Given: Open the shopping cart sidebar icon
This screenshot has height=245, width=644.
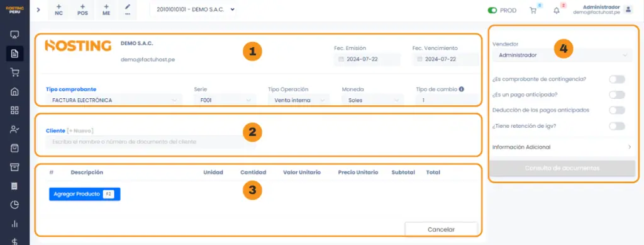Looking at the screenshot, I should pos(15,72).
